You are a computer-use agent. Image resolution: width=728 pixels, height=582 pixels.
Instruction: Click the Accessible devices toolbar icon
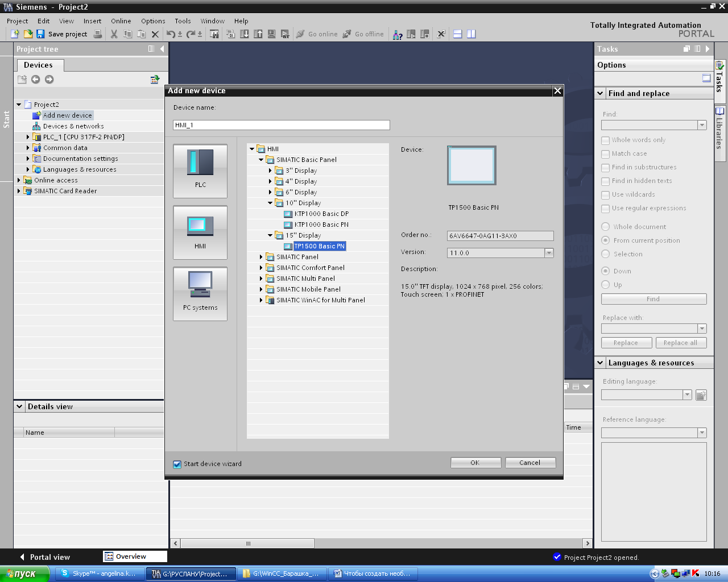point(398,34)
